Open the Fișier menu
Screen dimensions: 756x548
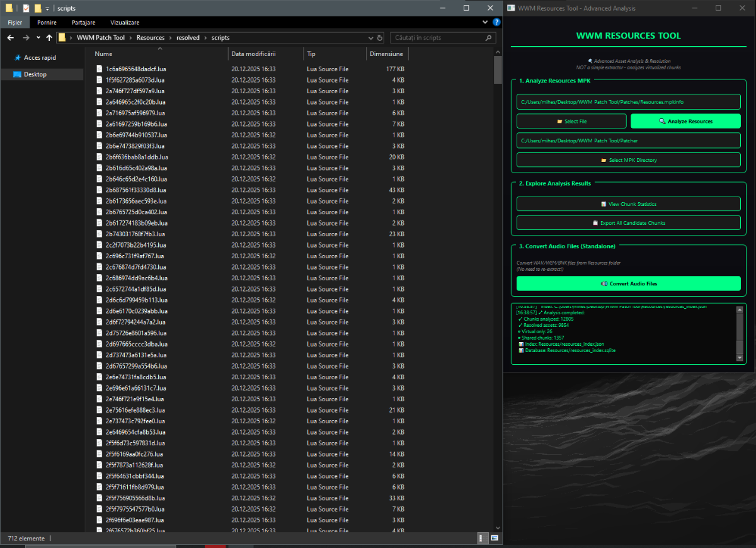(14, 22)
